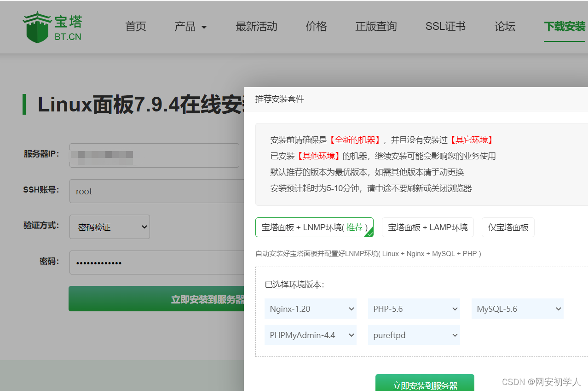588x391 pixels.
Task: Select 宝塔面板 + LNMP环境 (推荐) option
Action: (x=314, y=227)
